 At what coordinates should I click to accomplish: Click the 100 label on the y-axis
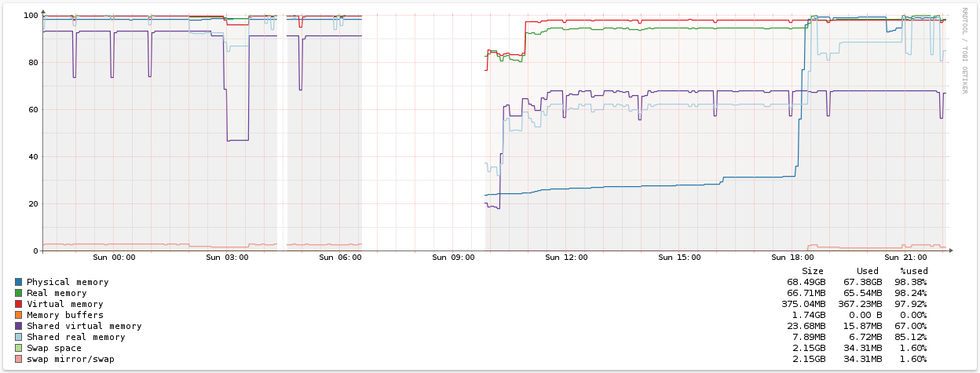tap(31, 16)
